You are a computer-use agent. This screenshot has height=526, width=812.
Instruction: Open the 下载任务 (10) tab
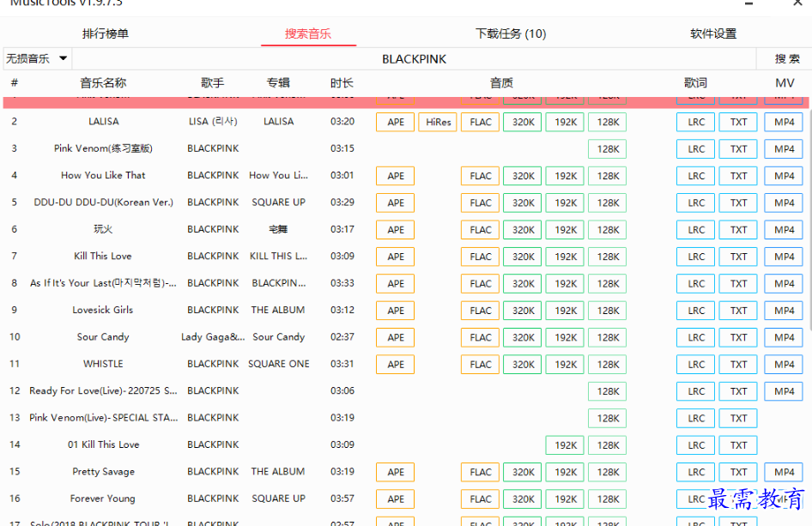(x=511, y=33)
